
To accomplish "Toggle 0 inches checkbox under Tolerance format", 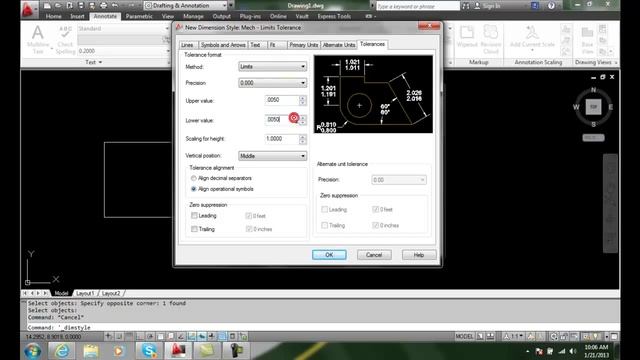I will point(249,229).
